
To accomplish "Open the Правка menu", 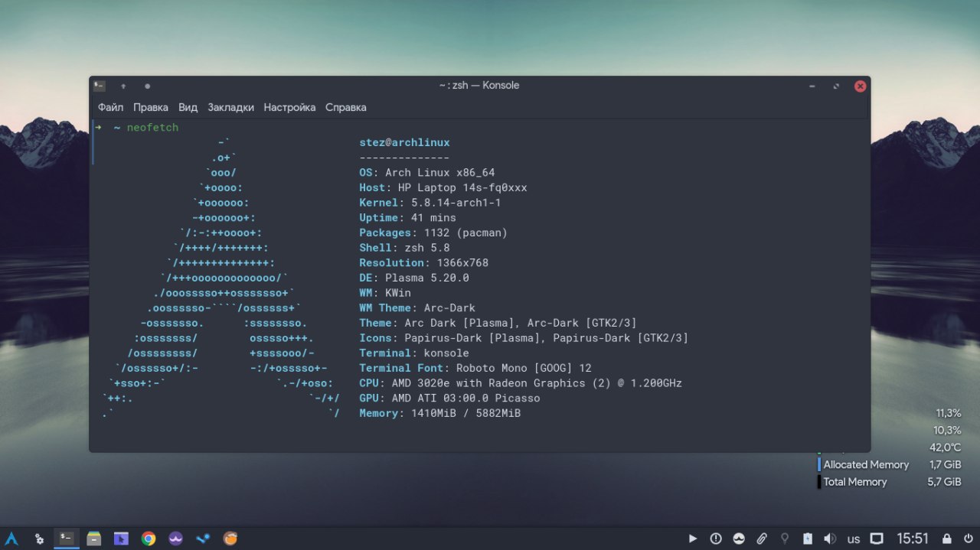I will [151, 108].
